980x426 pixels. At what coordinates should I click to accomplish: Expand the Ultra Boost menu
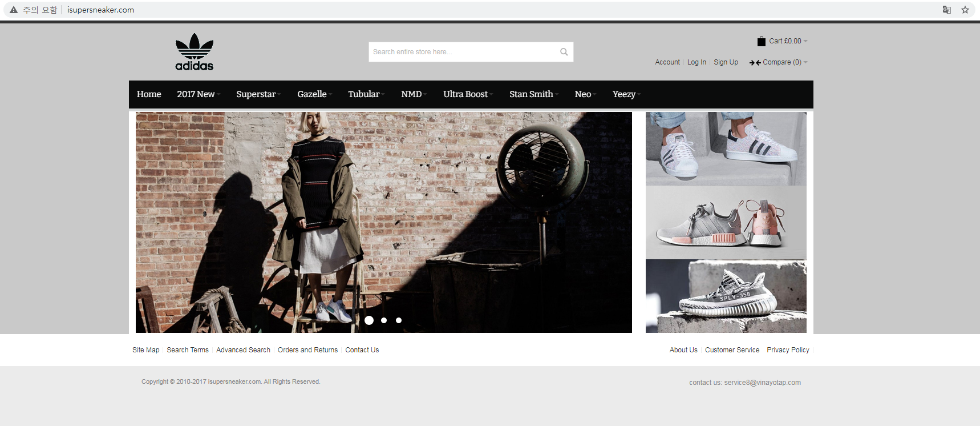[x=468, y=94]
